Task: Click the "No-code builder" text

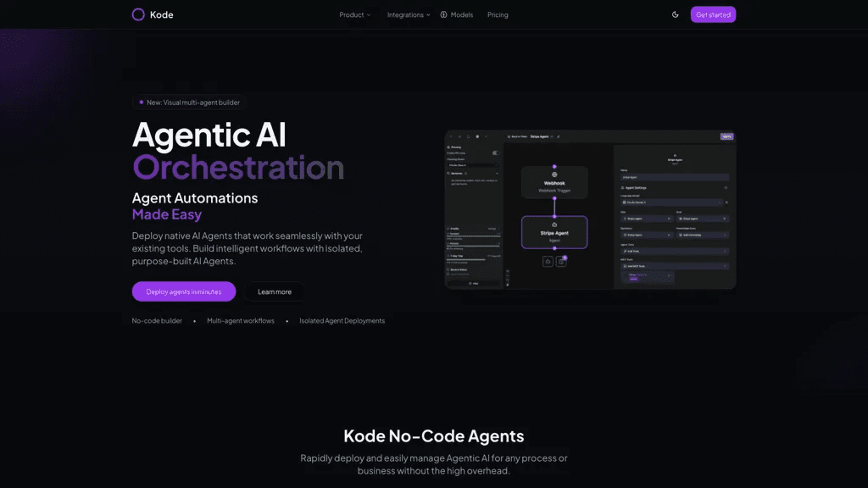Action: (x=157, y=321)
